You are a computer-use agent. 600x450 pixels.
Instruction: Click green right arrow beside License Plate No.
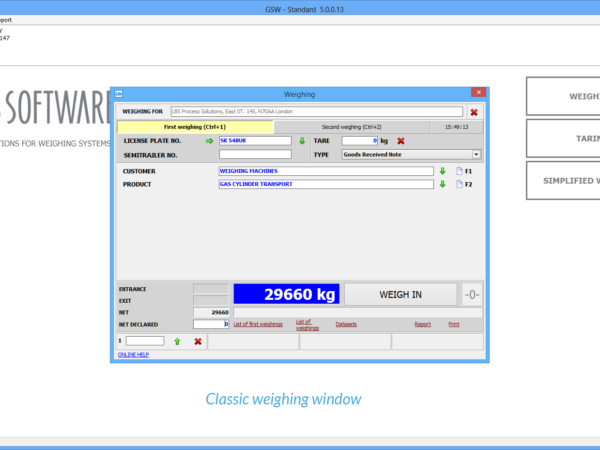click(x=209, y=141)
